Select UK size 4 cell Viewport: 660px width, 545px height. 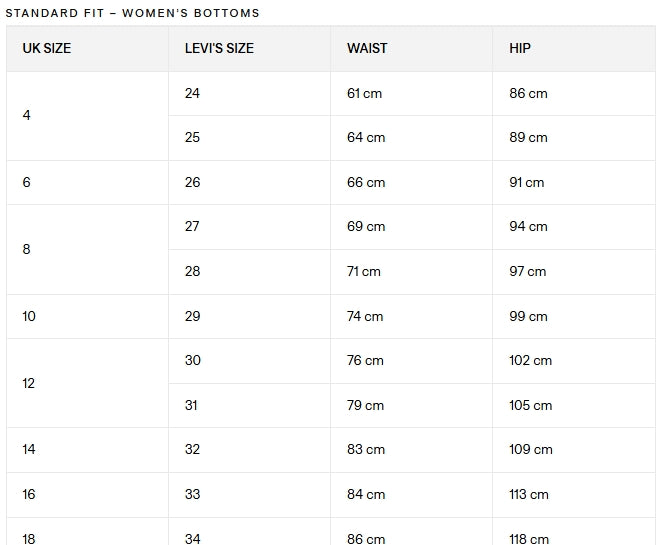pos(88,116)
